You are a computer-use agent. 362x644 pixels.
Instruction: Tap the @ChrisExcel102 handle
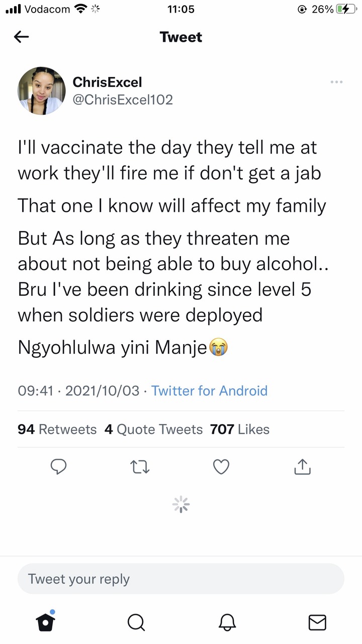(123, 100)
